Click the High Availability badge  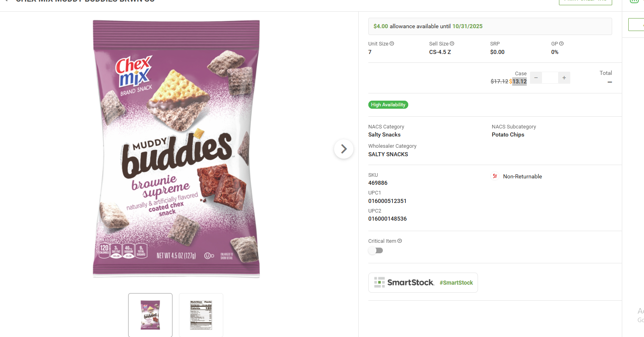click(x=388, y=105)
